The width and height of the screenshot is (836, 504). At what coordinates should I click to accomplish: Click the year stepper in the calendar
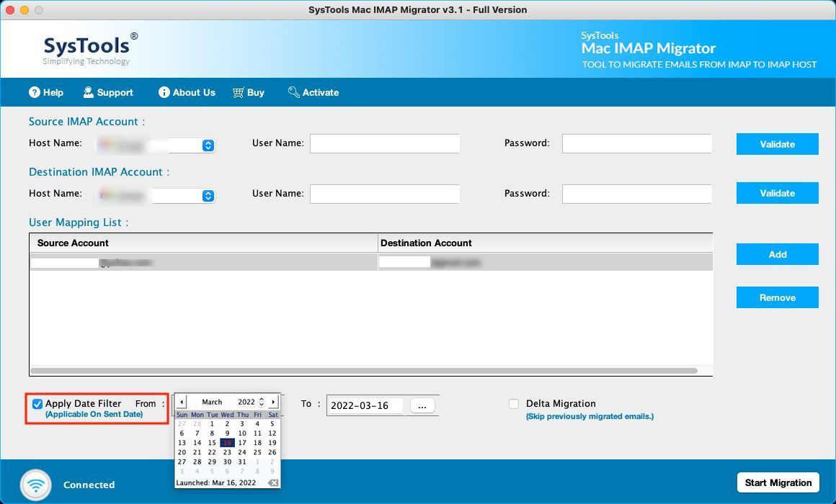click(261, 402)
